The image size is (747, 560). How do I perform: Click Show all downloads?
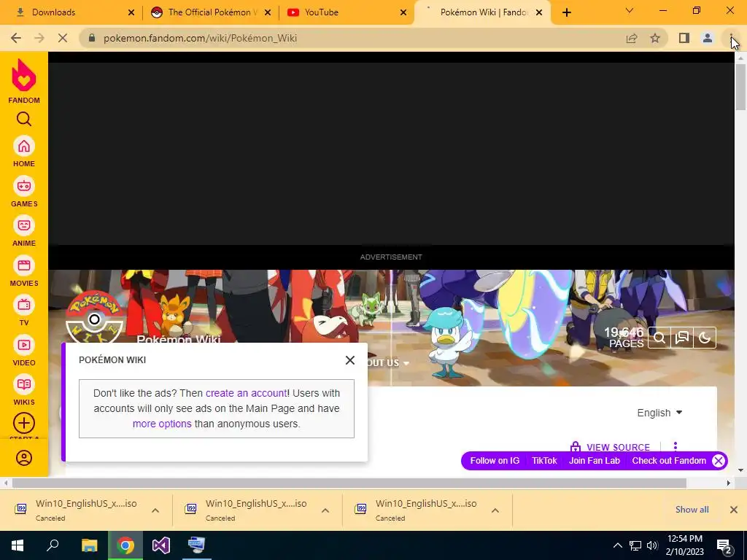click(692, 510)
